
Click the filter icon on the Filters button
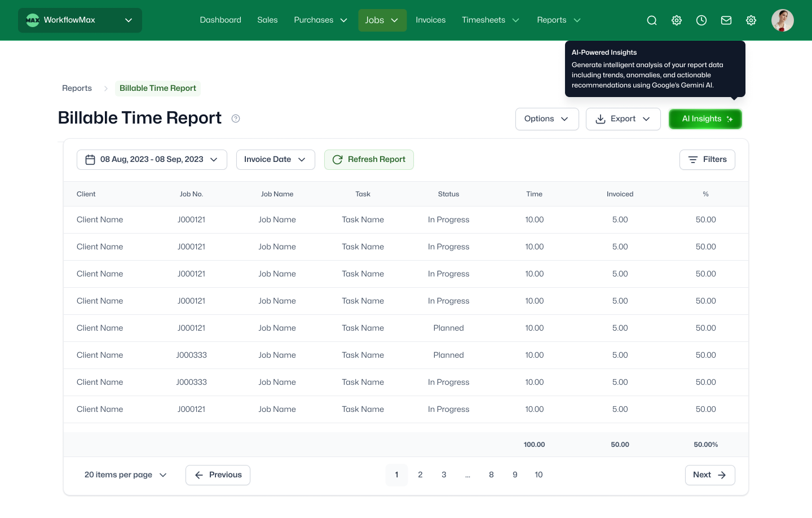click(x=694, y=160)
